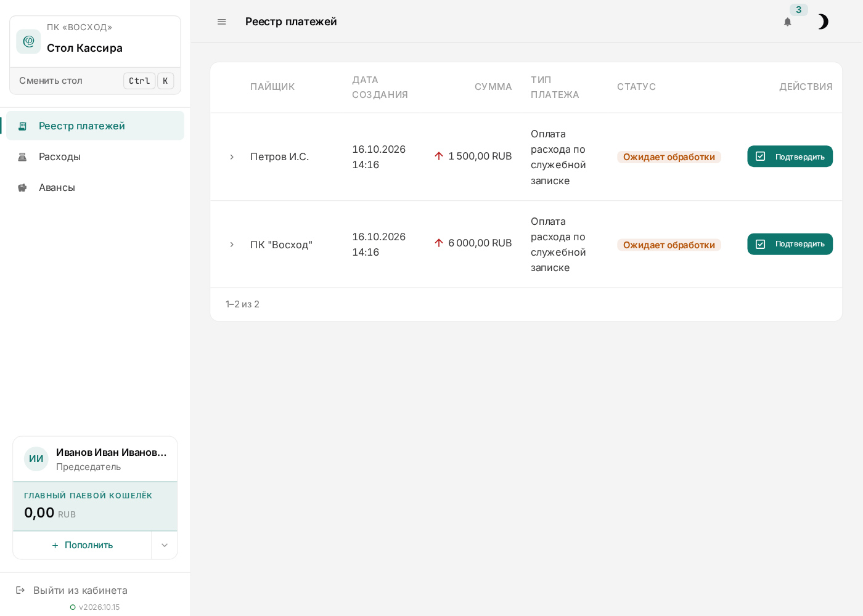This screenshot has width=863, height=616.
Task: Click the ПК «Восход» logo icon
Action: [x=28, y=41]
